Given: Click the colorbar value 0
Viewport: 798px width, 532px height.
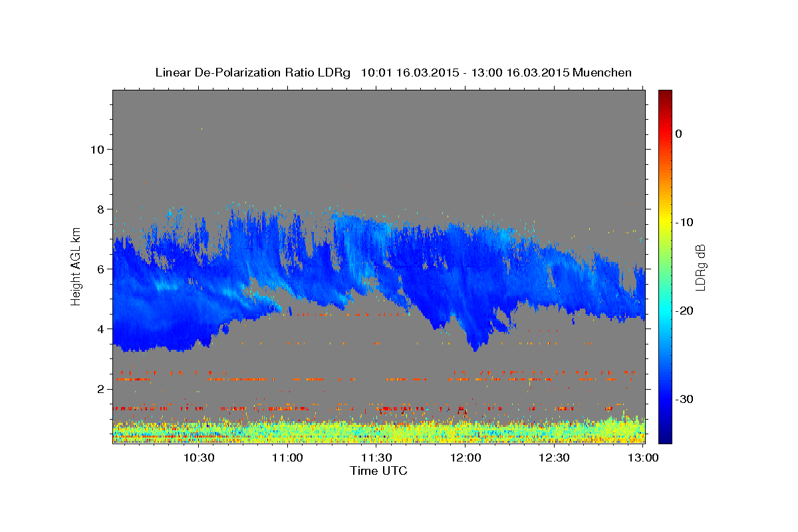Looking at the screenshot, I should (678, 134).
